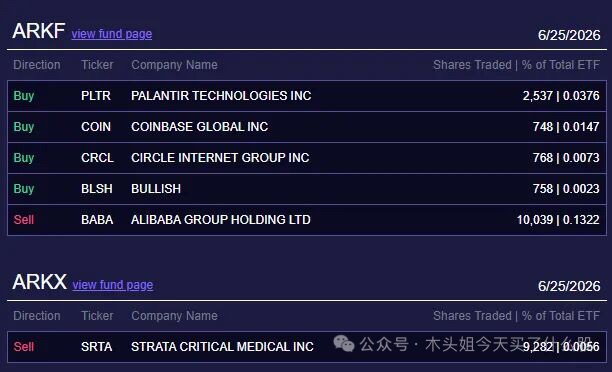Select the PLTR ticker in ARKF table
Screen dimensions: 612x372
coord(96,96)
